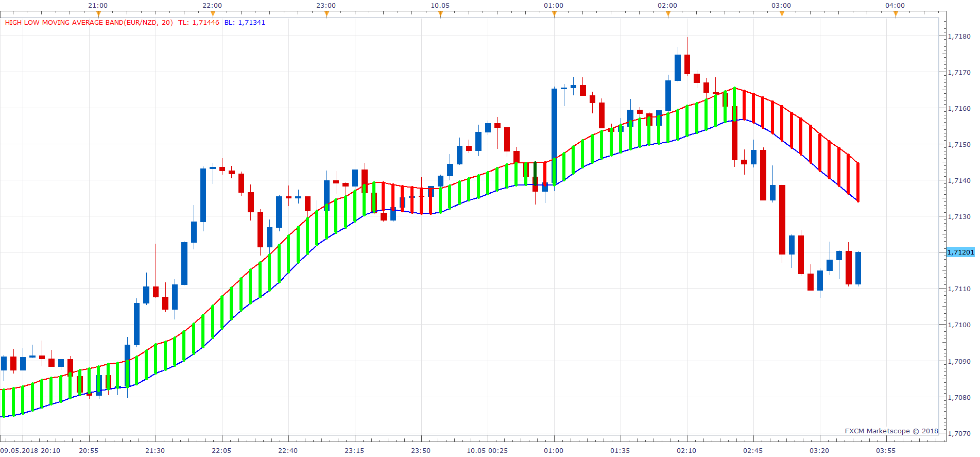Click the 23:50 time axis label
The width and height of the screenshot is (980, 457).
point(421,451)
